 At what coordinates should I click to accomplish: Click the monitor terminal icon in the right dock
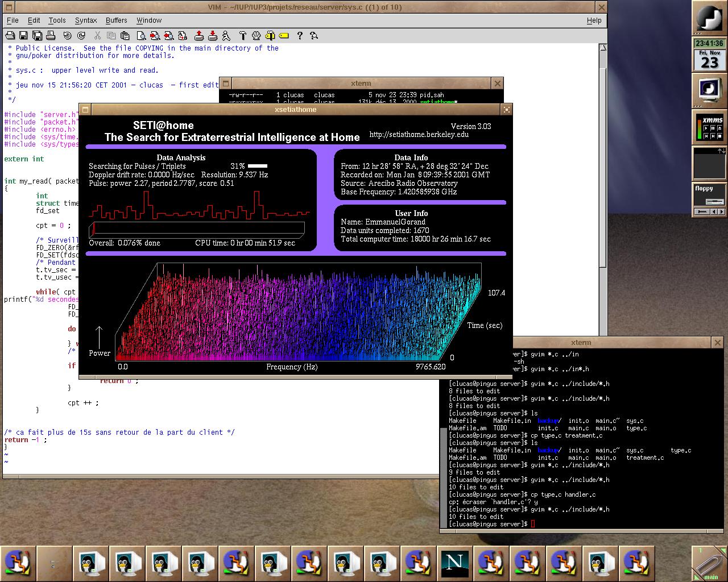pyautogui.click(x=709, y=90)
